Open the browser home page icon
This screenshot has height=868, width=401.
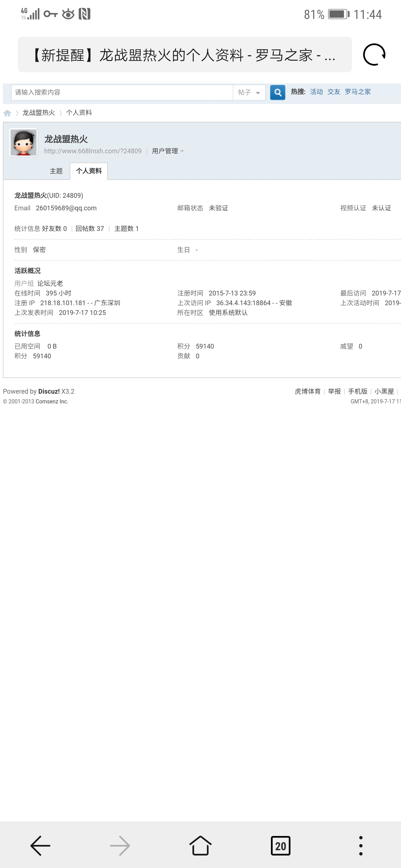[x=200, y=845]
